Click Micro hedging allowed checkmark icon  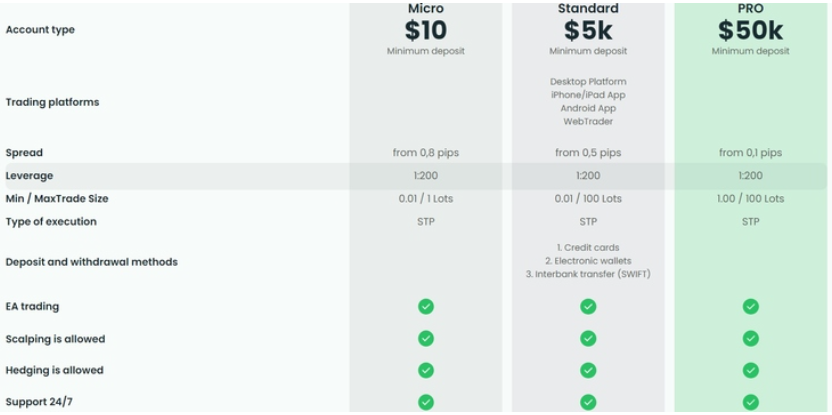click(426, 370)
